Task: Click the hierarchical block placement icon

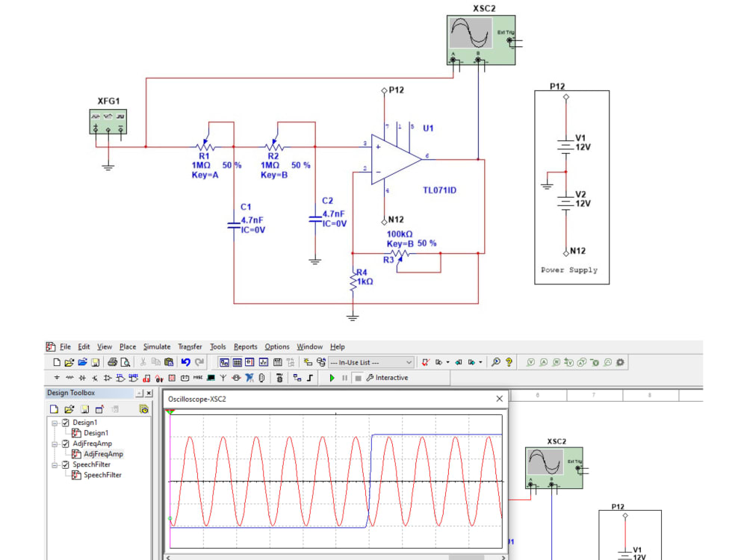Action: (297, 378)
